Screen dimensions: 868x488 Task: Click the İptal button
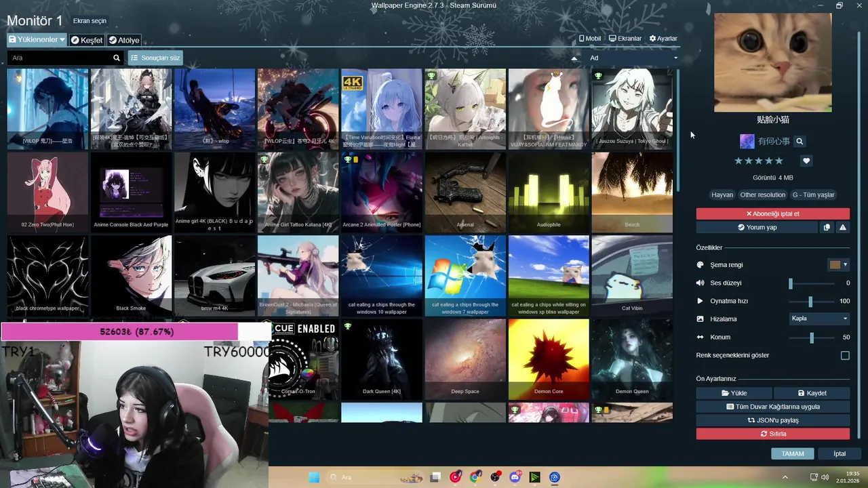click(x=840, y=453)
